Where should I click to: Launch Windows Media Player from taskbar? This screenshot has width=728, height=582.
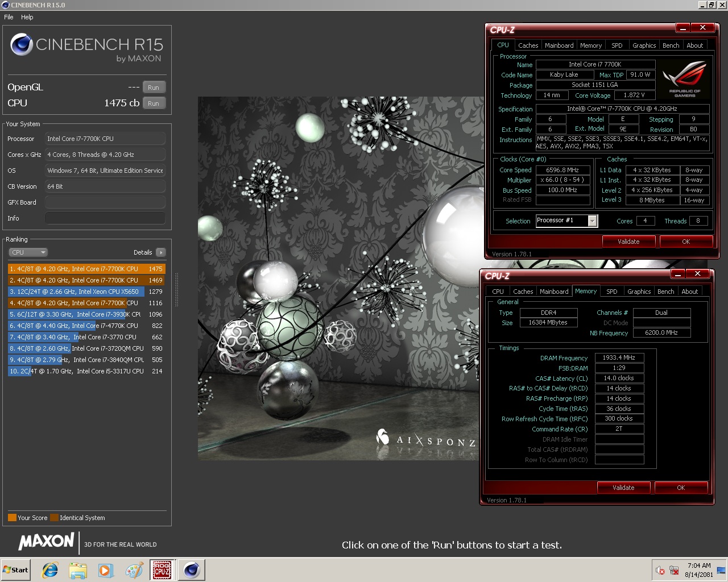coord(106,570)
